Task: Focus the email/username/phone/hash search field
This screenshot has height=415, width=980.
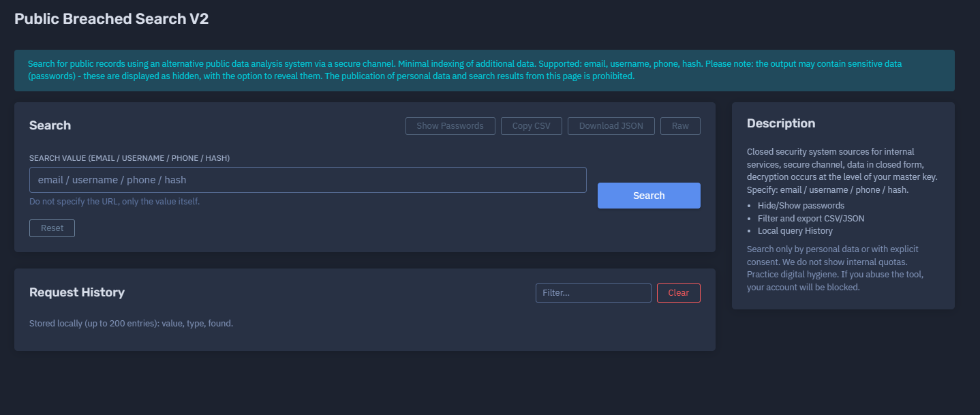Action: click(x=307, y=180)
